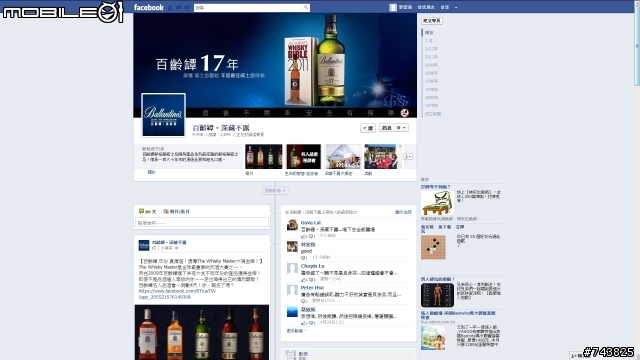This screenshot has height=360, width=640.
Task: Jump to 2012 in timeline navigator
Action: 431,49
